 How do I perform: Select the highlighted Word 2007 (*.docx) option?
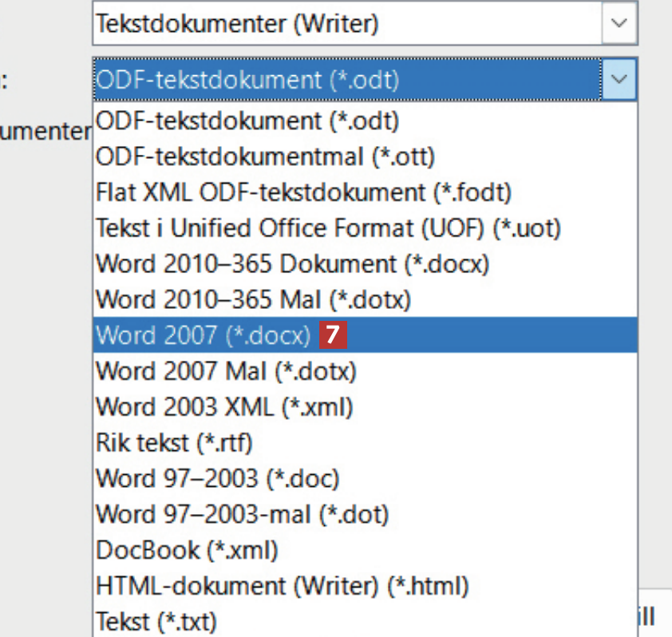point(204,336)
